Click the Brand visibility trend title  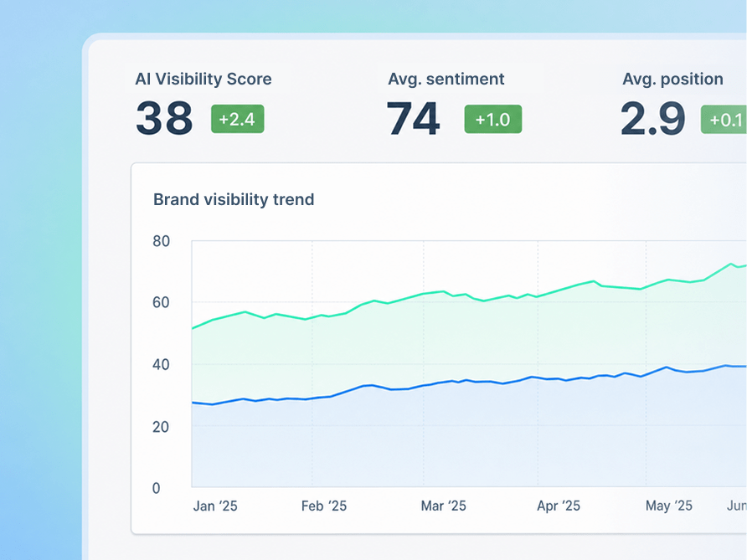pyautogui.click(x=234, y=199)
